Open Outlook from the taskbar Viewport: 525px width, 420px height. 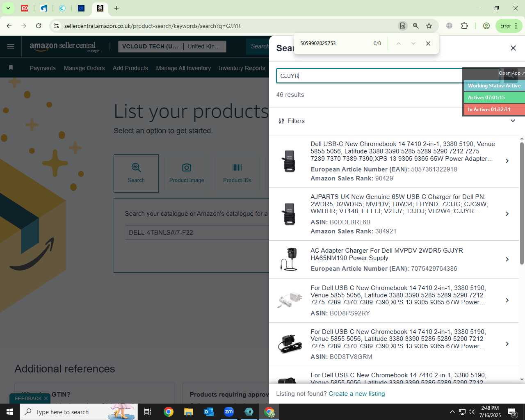[209, 412]
